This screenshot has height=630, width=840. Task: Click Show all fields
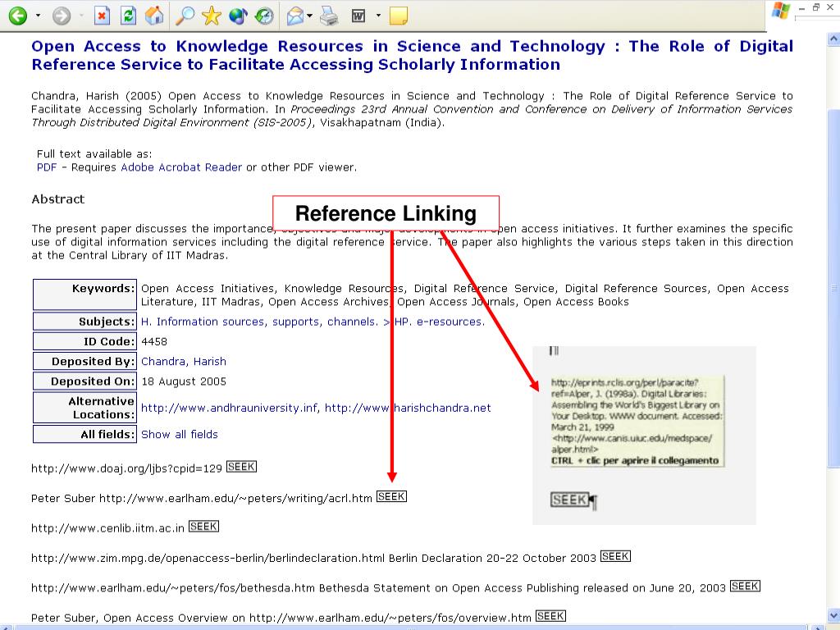[x=180, y=435]
